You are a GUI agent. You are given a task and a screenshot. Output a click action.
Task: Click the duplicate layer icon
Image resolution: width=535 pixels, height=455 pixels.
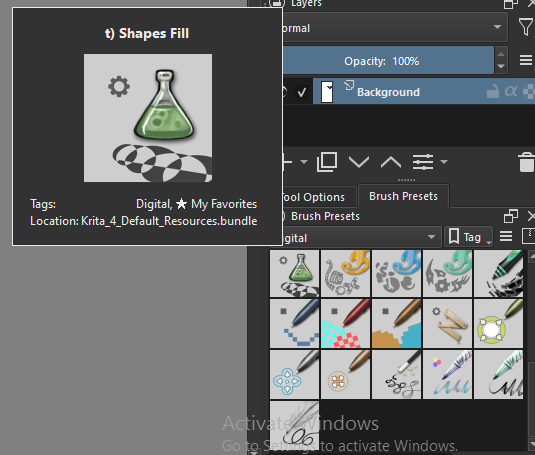click(327, 162)
